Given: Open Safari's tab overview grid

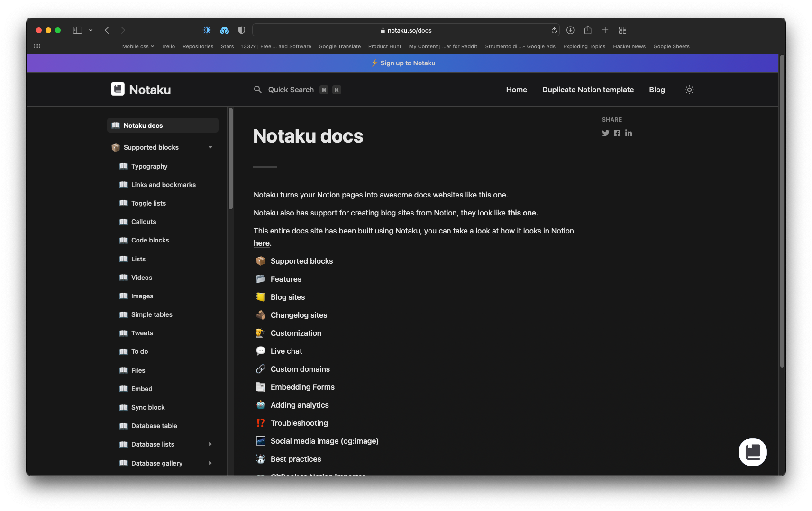Looking at the screenshot, I should point(622,30).
